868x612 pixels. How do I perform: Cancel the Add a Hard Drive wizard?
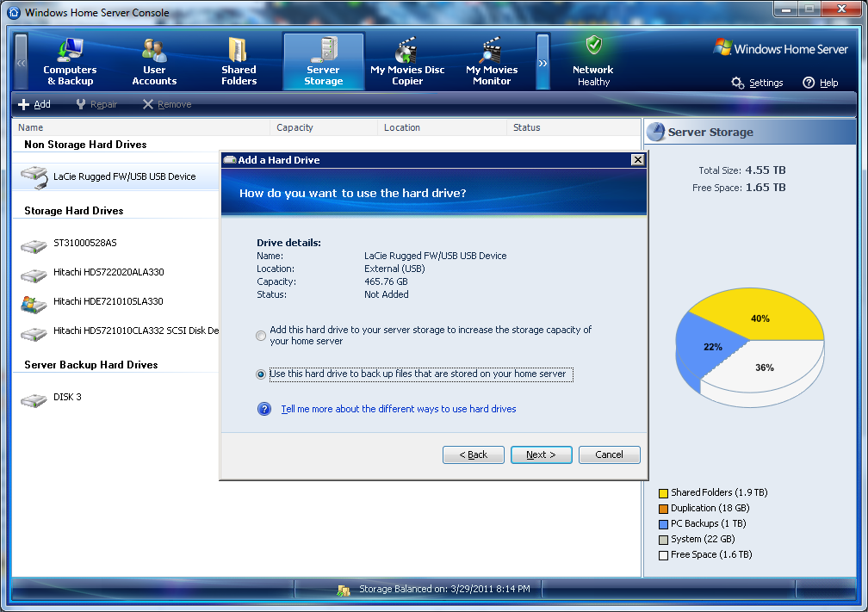click(x=610, y=454)
